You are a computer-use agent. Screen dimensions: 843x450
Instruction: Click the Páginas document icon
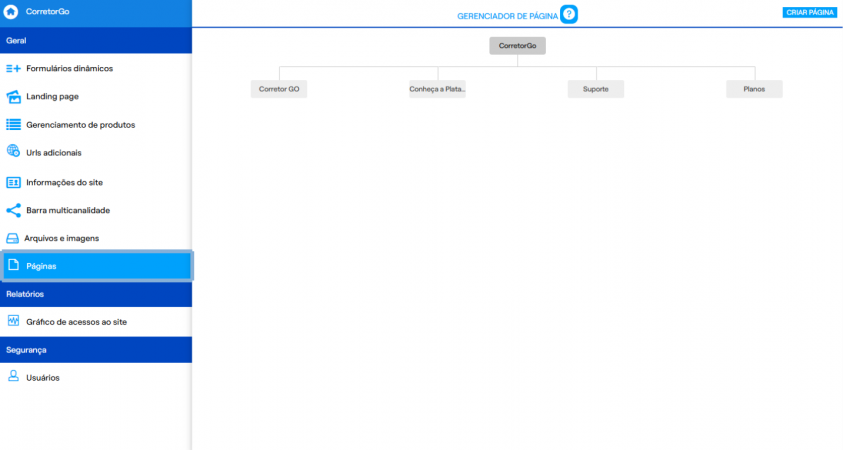[13, 265]
